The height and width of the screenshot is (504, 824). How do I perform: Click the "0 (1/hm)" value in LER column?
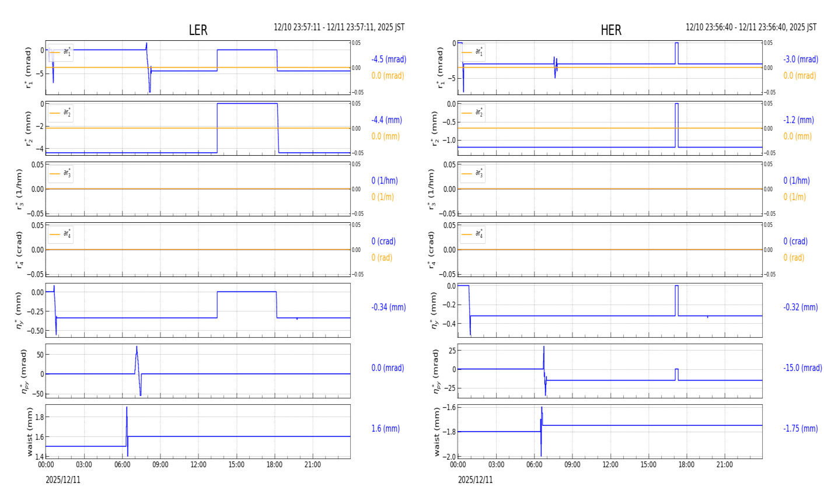(x=386, y=181)
